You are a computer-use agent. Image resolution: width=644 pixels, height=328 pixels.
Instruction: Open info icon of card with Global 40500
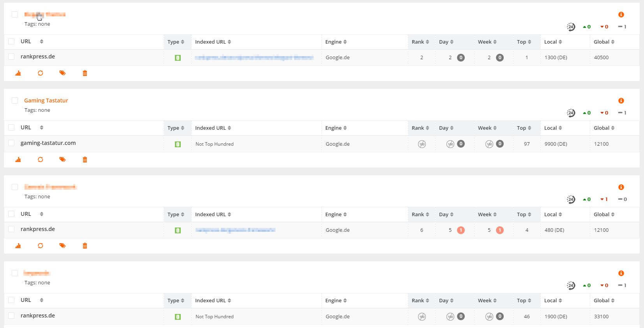click(x=621, y=14)
